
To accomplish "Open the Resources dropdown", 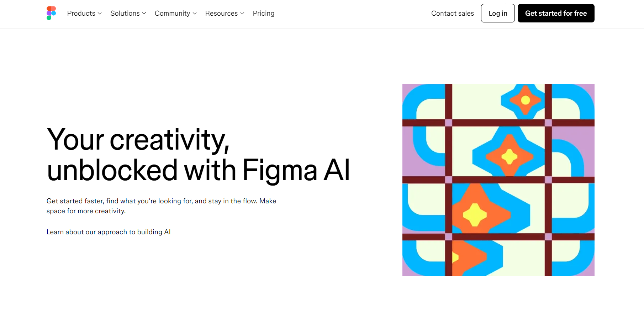I will pos(221,13).
